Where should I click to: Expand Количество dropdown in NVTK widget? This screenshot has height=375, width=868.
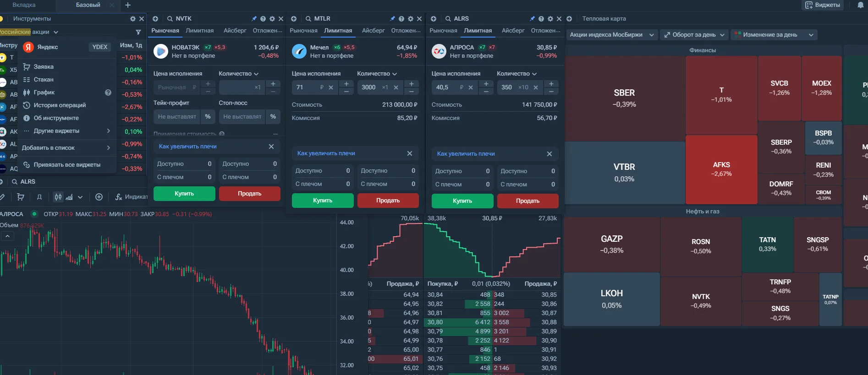pyautogui.click(x=238, y=74)
